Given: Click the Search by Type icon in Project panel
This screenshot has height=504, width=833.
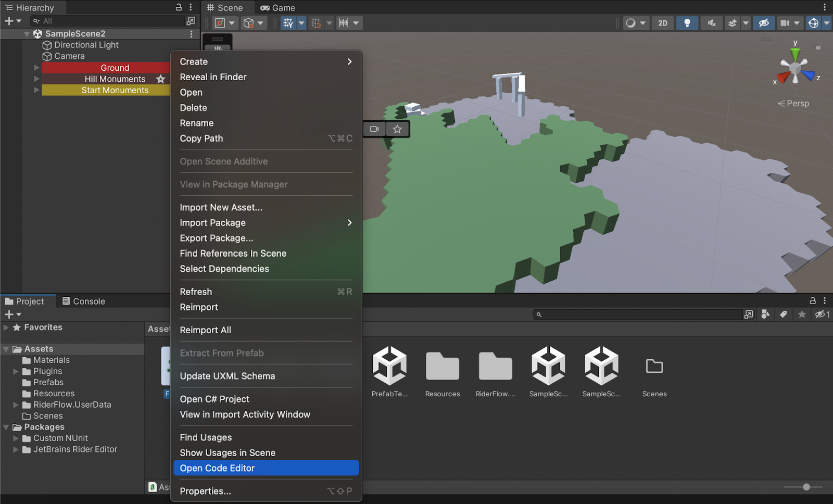Looking at the screenshot, I should pyautogui.click(x=765, y=314).
